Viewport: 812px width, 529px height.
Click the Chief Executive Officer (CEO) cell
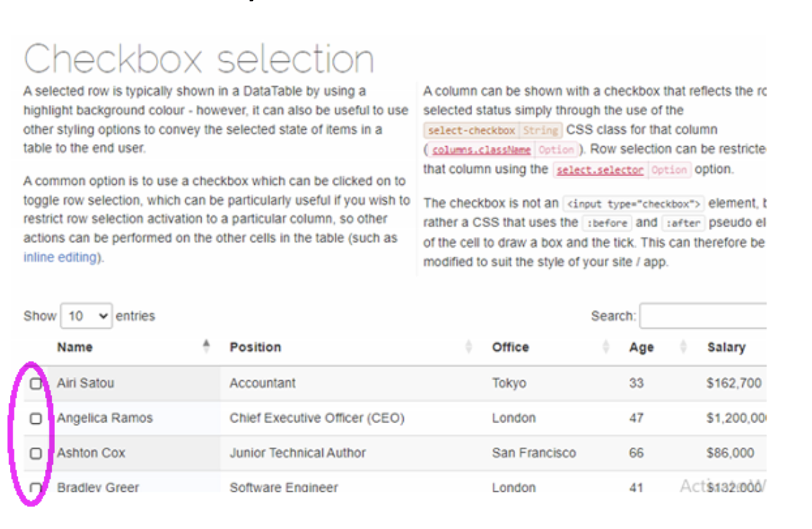[x=316, y=418]
